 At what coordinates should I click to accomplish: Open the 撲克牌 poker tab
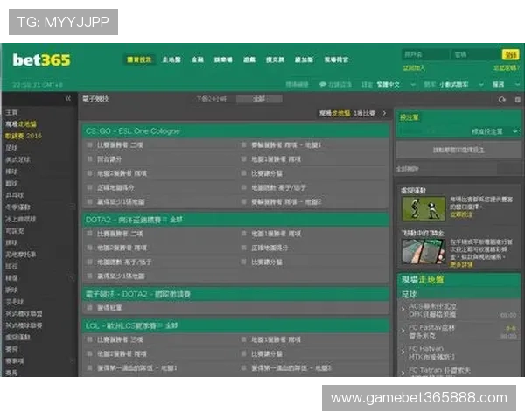pyautogui.click(x=275, y=59)
